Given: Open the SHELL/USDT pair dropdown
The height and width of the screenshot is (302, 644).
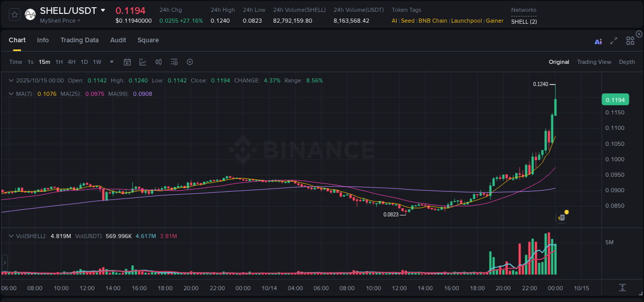Looking at the screenshot, I should [x=103, y=10].
